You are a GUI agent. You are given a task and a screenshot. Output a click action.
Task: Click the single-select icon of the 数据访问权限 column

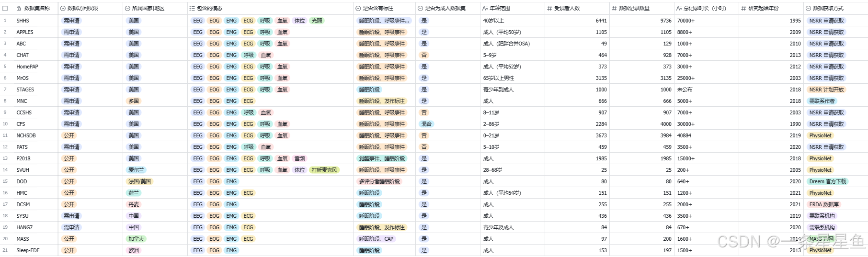point(63,8)
